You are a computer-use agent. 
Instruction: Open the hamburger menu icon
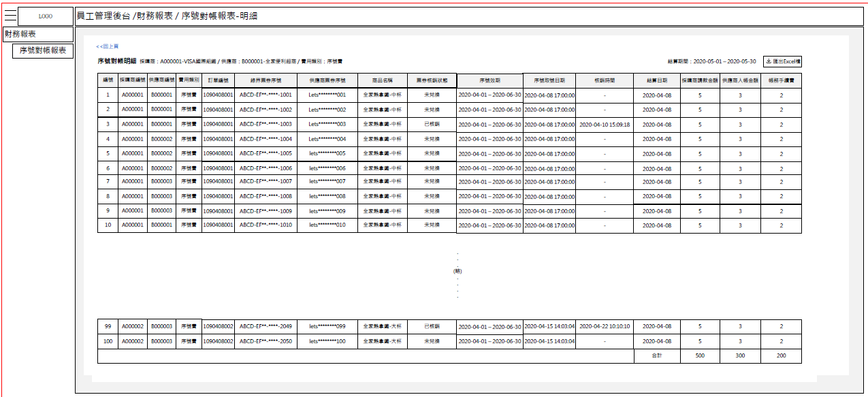coord(10,16)
